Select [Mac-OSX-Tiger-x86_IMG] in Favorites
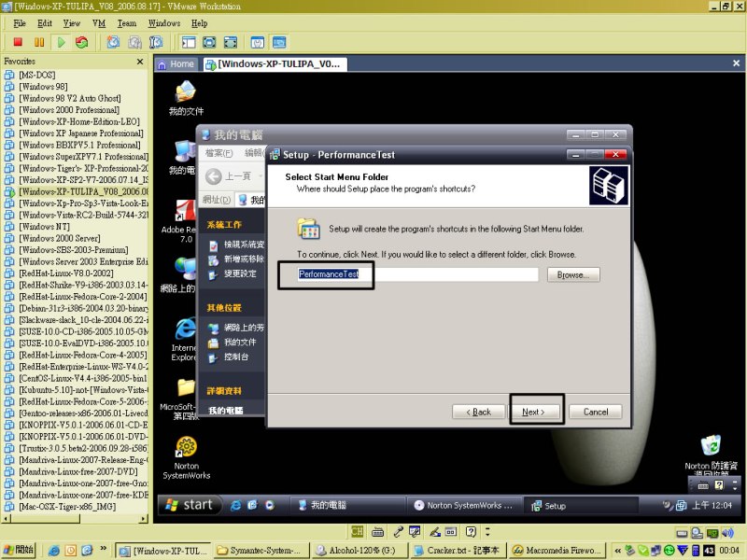Screen dimensions: 747x560 point(67,507)
